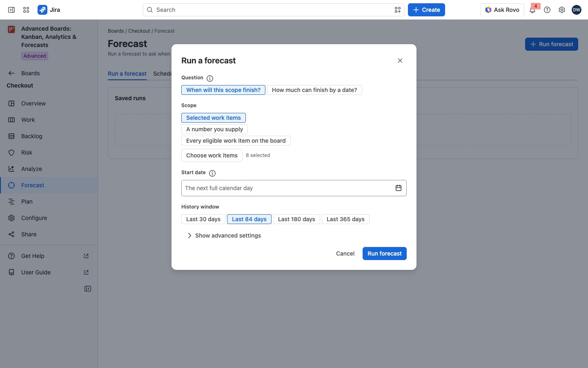This screenshot has height=368, width=588.
Task: Choose 'A number you supply' scope
Action: coord(214,129)
